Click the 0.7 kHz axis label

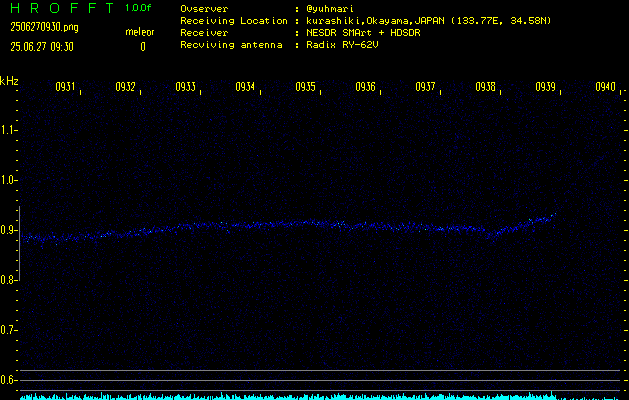click(x=9, y=330)
